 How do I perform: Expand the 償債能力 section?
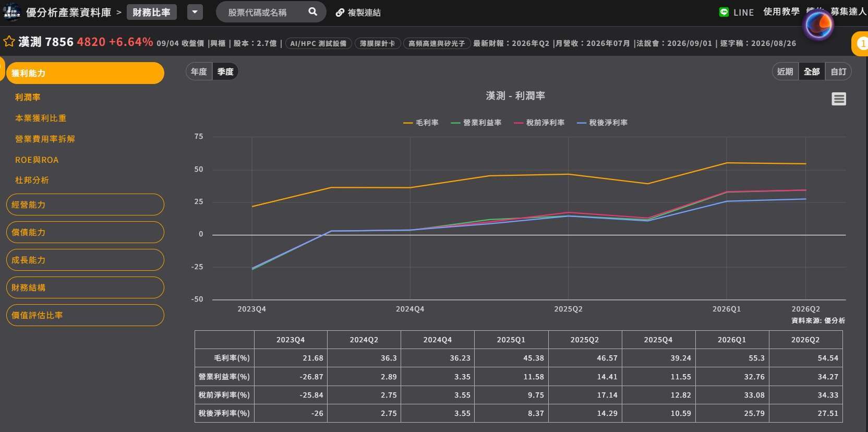tap(85, 232)
